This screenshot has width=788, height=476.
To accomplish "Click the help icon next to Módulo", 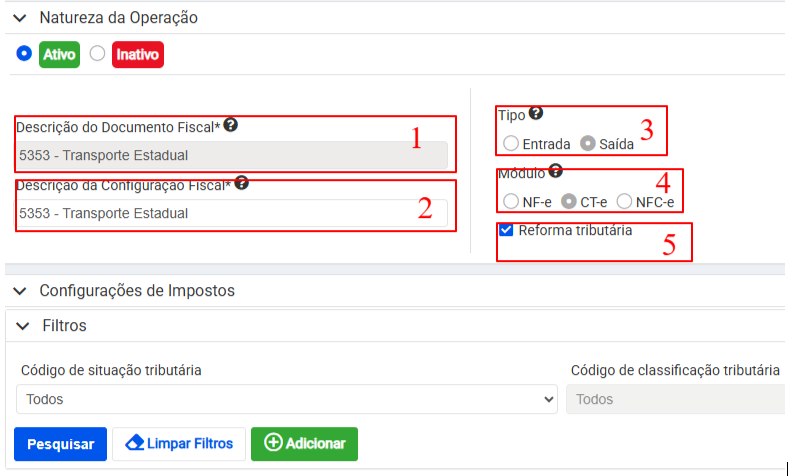I will coord(555,171).
